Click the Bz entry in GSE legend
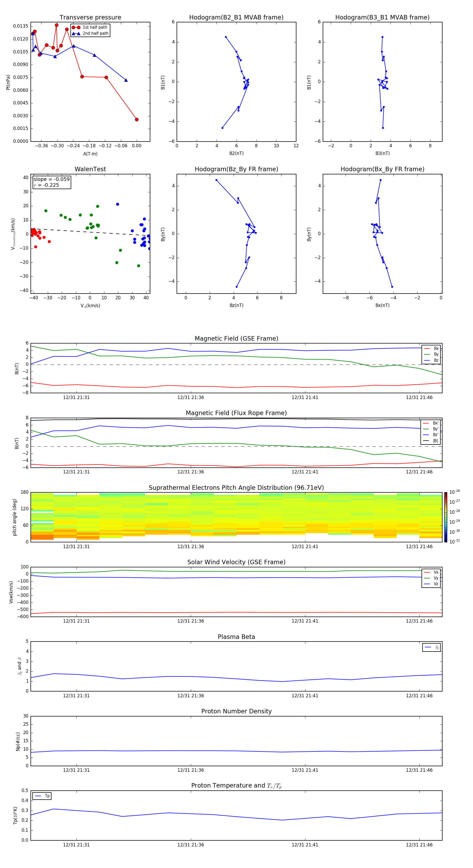 [x=431, y=360]
